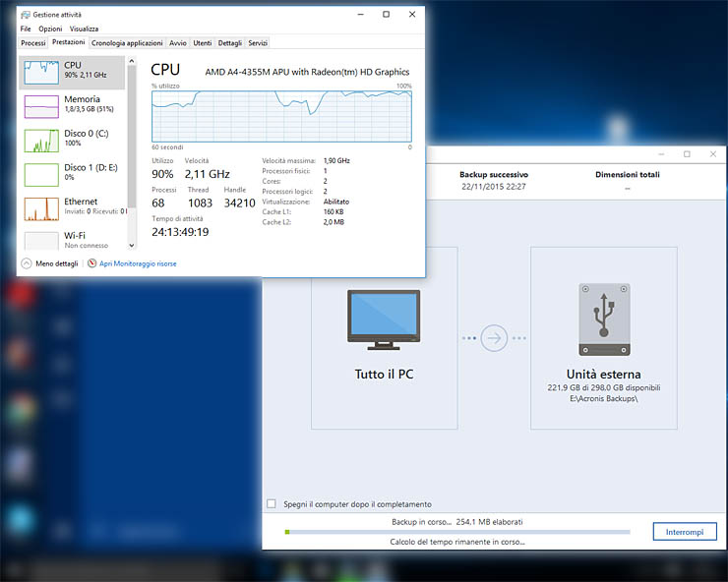This screenshot has height=582, width=728.
Task: Click the Interrompi button to stop the backup
Action: point(685,532)
